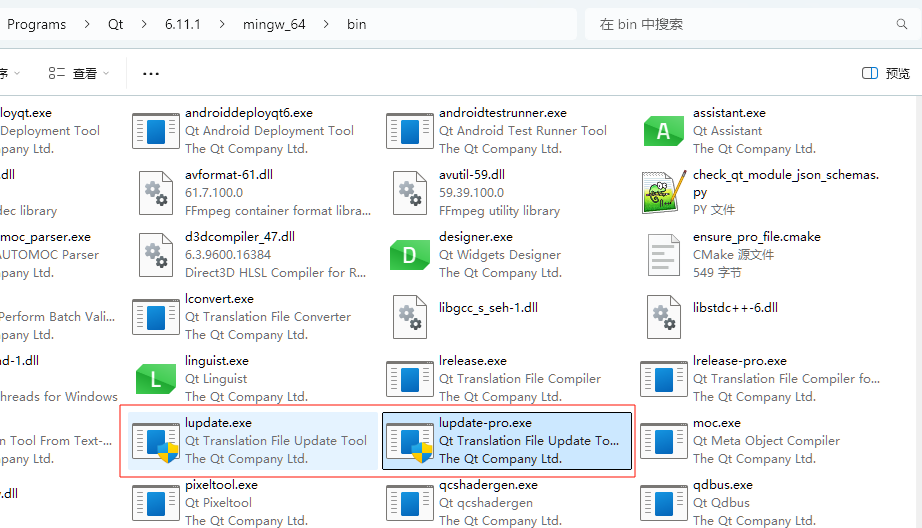The image size is (922, 528).
Task: Click the linguist.exe file name
Action: click(x=216, y=361)
